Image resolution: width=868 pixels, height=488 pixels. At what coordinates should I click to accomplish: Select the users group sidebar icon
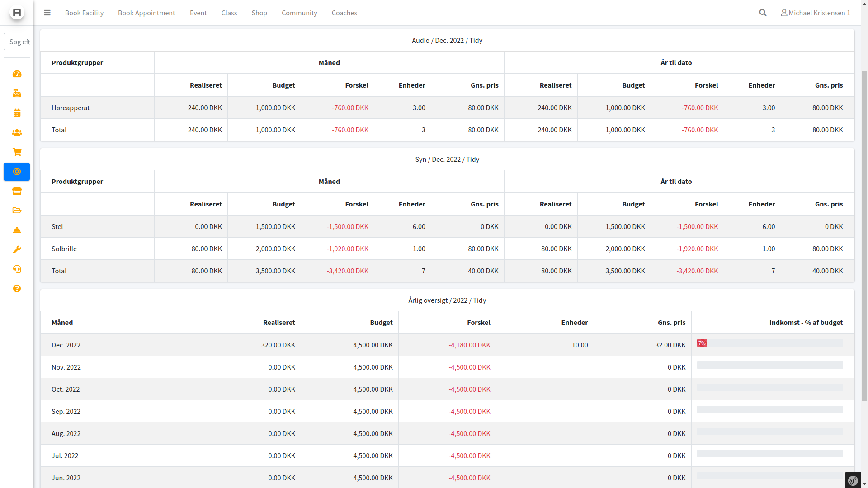pos(17,133)
